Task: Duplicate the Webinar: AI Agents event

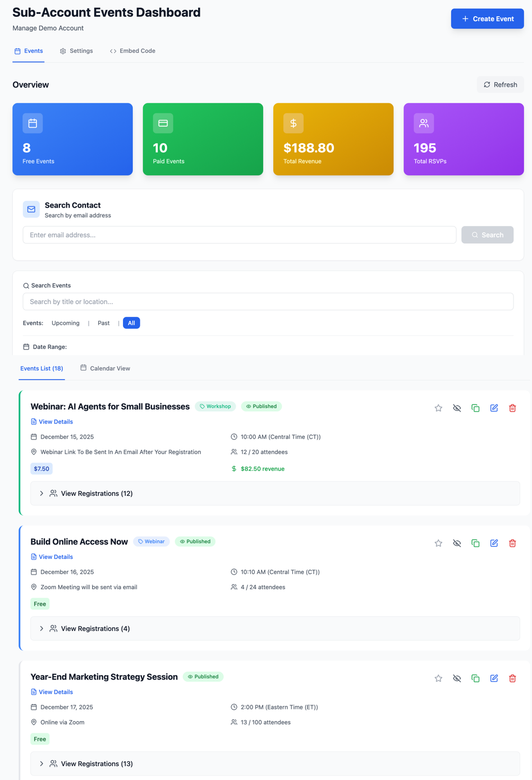Action: (x=475, y=408)
